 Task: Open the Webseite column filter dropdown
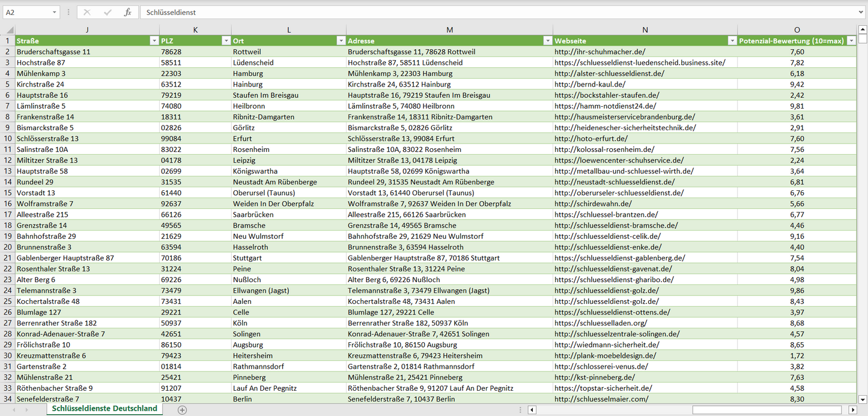point(732,41)
